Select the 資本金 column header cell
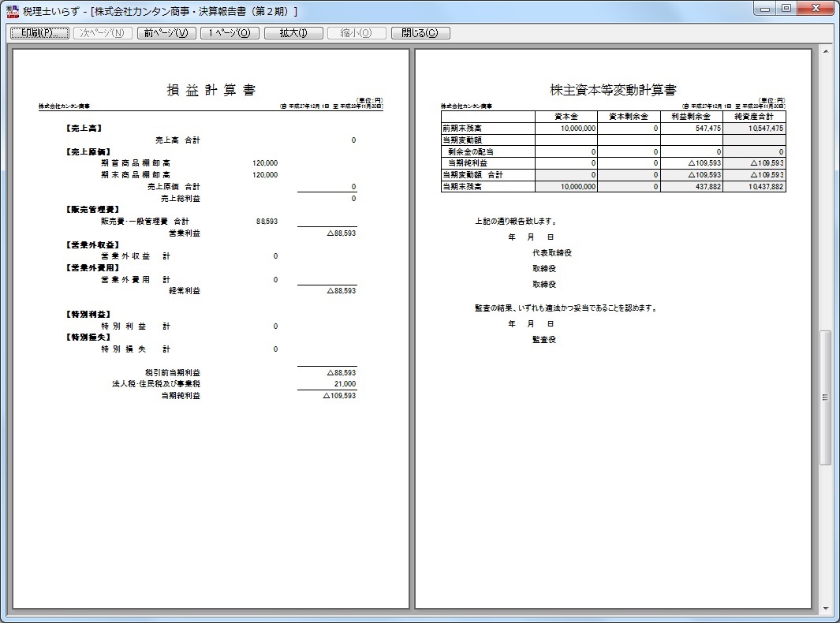The height and width of the screenshot is (623, 840). (566, 117)
